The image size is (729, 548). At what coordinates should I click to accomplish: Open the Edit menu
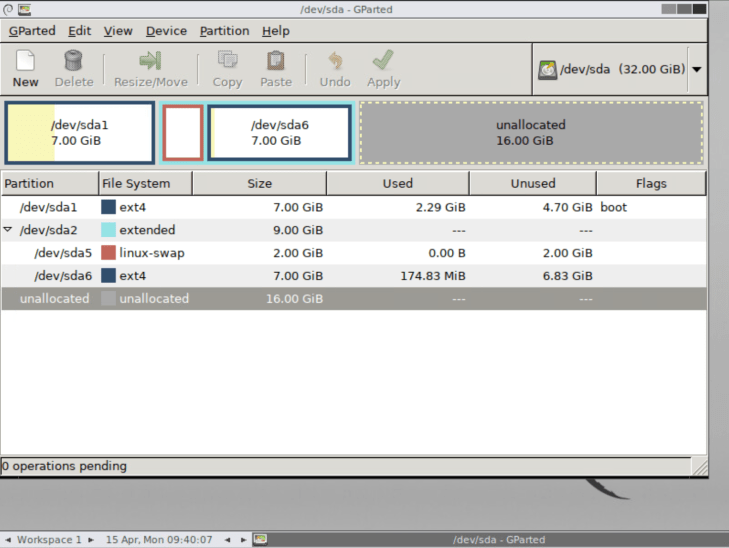point(80,31)
